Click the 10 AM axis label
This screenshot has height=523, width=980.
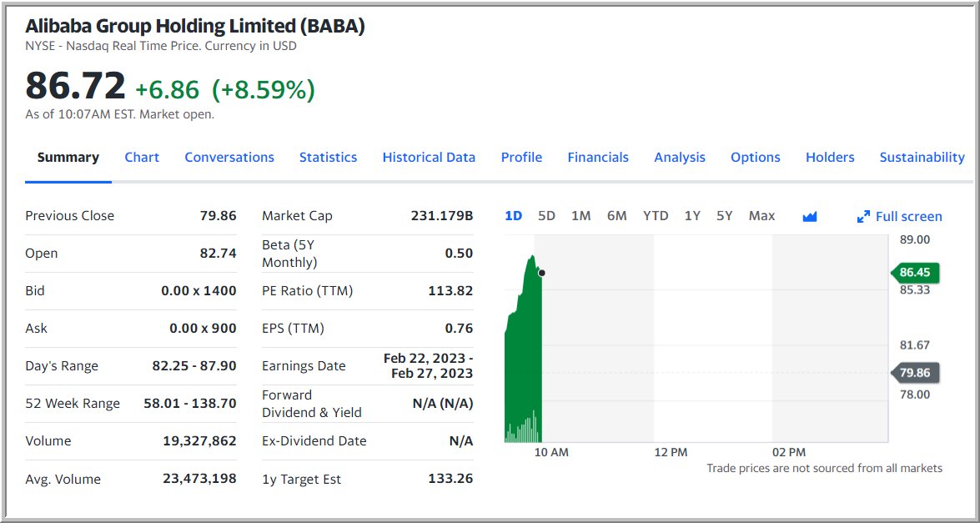[x=551, y=452]
